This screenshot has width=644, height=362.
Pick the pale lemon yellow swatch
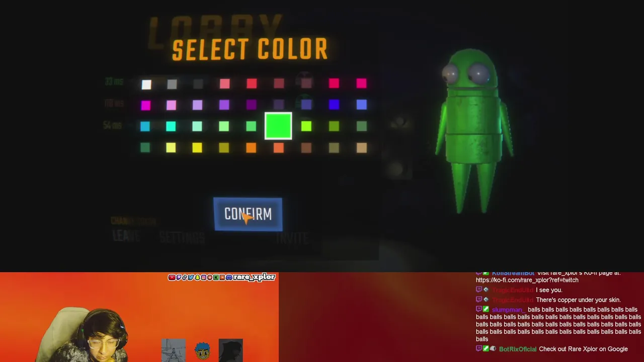[171, 147]
